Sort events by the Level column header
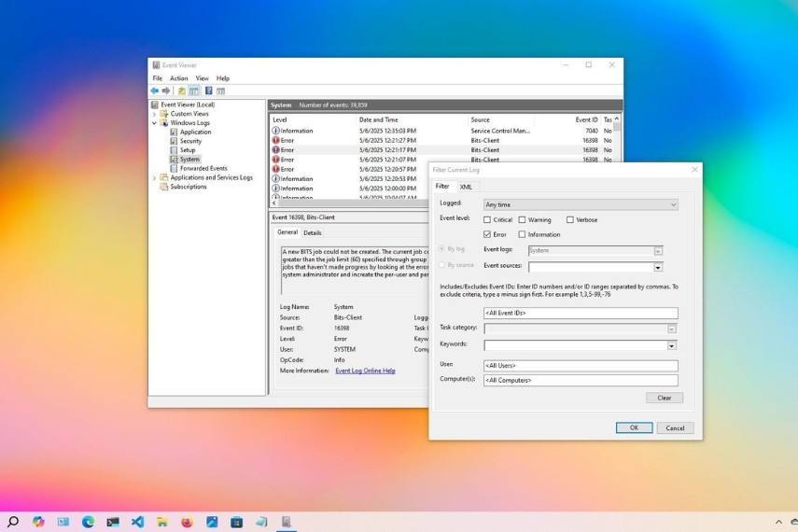 tap(313, 120)
